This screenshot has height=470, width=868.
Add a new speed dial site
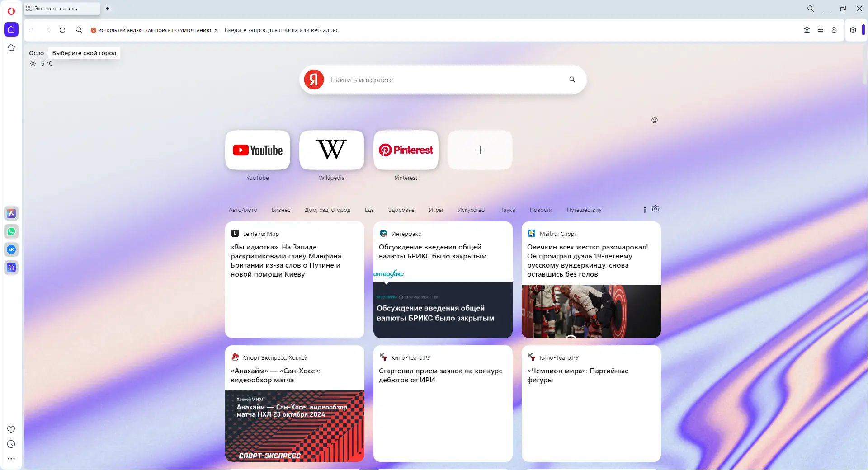[x=480, y=150]
